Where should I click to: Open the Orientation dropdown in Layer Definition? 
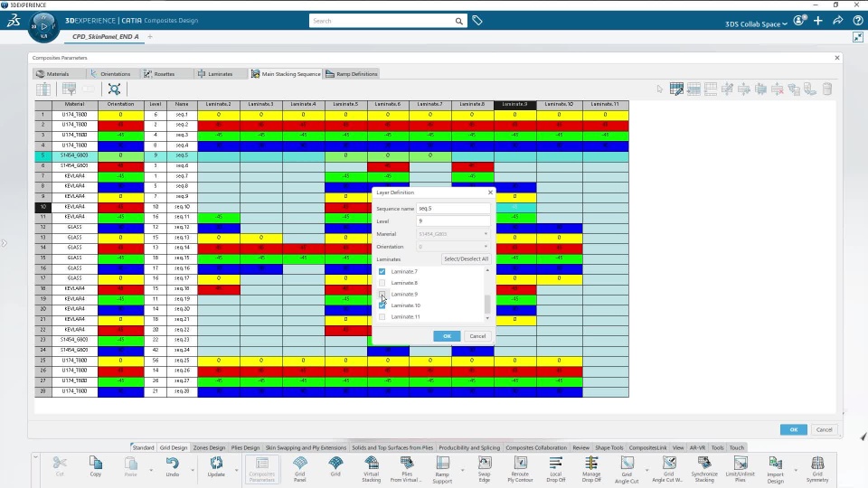click(453, 247)
